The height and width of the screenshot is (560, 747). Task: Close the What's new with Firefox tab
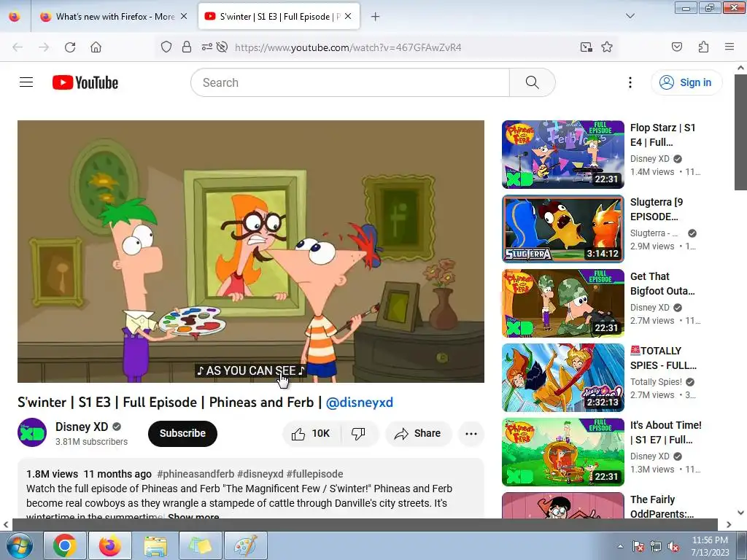(184, 17)
